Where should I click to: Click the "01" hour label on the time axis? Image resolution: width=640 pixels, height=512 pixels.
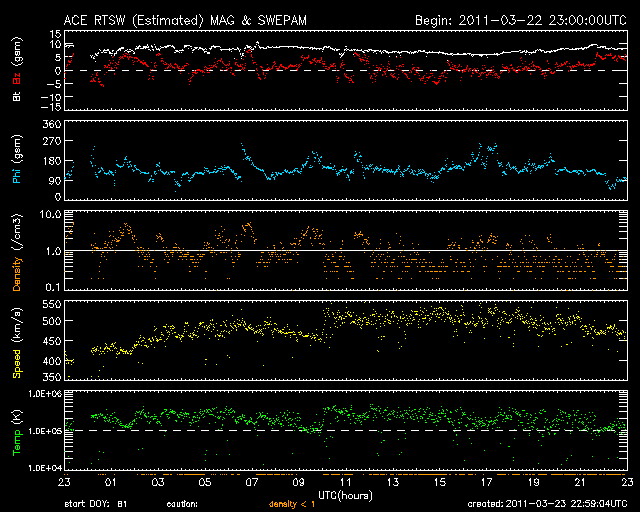[x=111, y=482]
